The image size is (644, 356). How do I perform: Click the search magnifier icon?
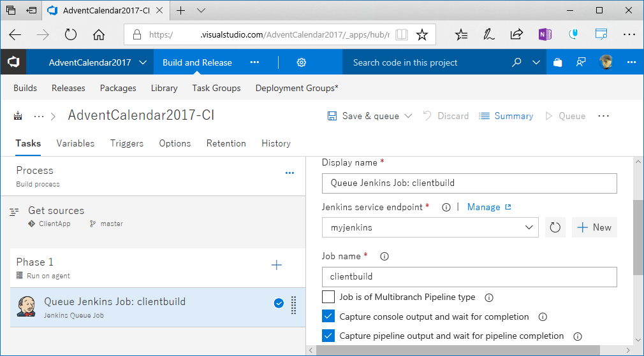point(517,62)
